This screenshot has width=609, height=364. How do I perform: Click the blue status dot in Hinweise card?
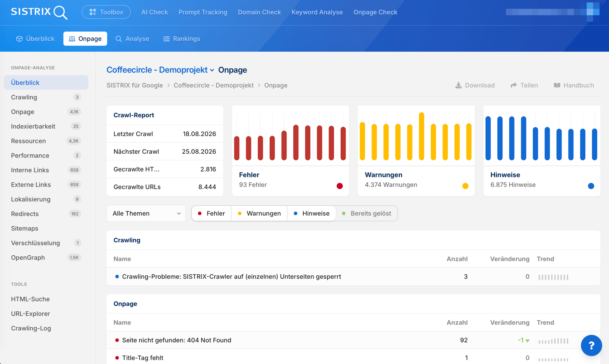591,186
